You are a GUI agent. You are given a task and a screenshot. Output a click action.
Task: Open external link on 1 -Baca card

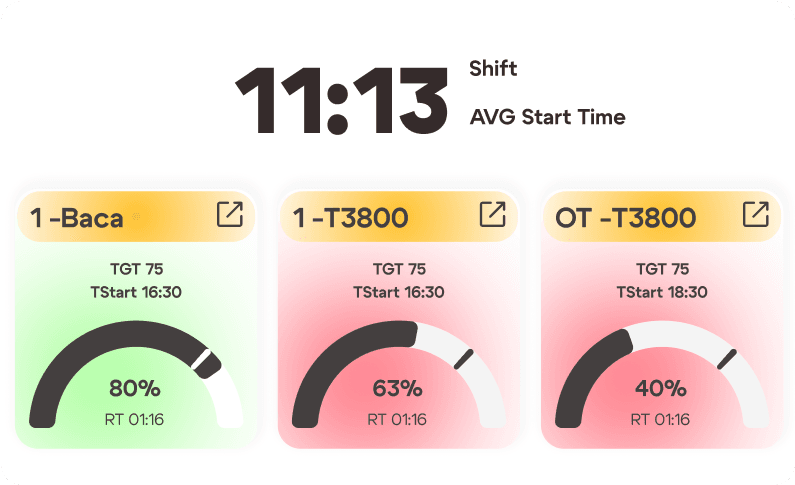click(229, 214)
